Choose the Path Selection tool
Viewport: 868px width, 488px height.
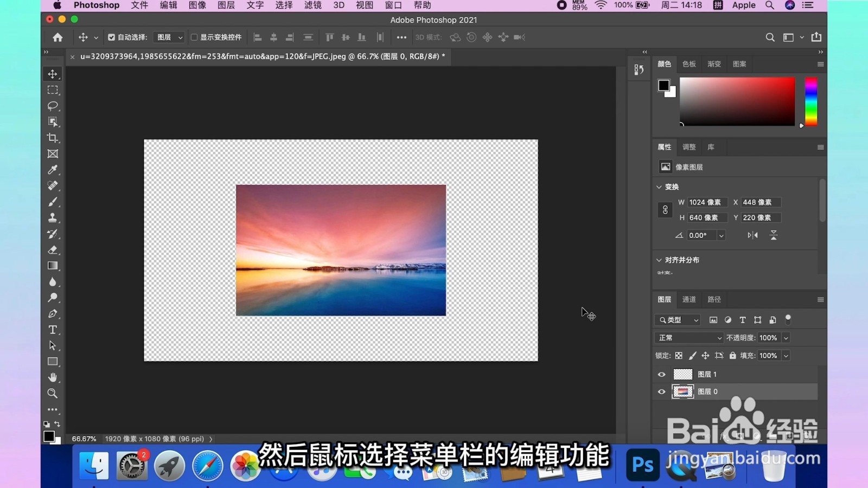click(x=53, y=345)
